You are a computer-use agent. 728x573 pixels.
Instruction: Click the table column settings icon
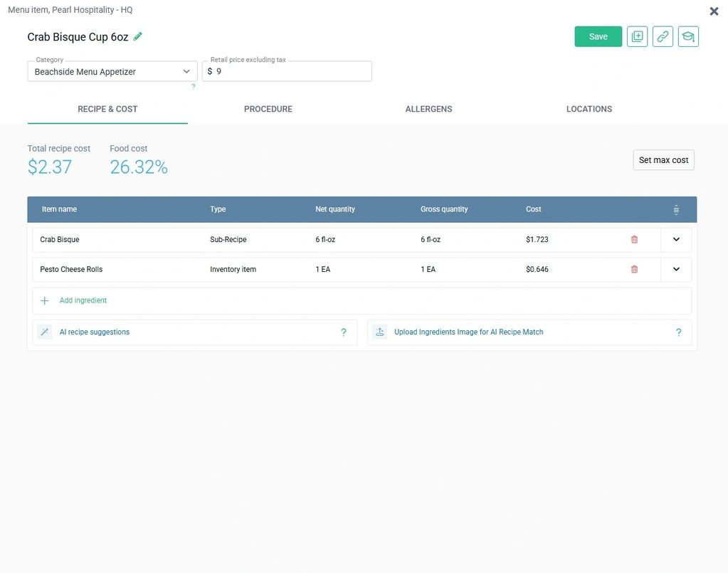click(676, 209)
